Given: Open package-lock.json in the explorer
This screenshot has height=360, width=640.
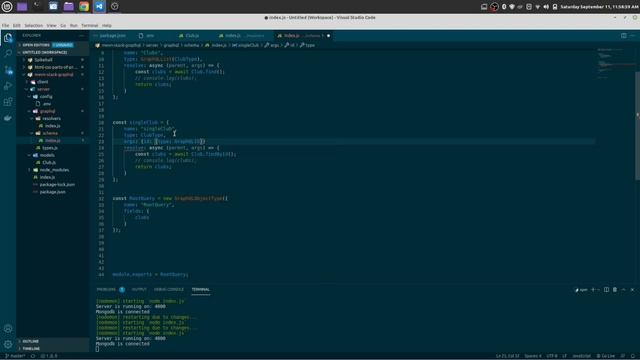Looking at the screenshot, I should pyautogui.click(x=53, y=184).
